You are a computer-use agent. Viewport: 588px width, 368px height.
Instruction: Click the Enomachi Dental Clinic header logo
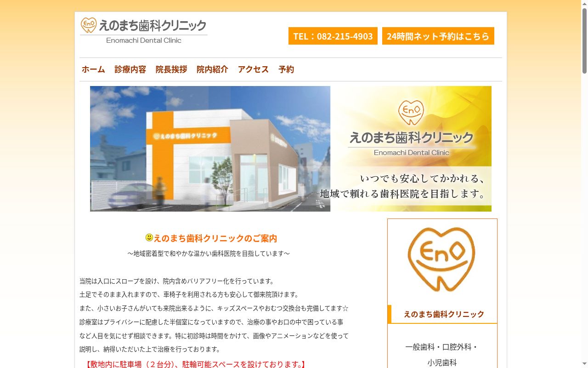(143, 30)
